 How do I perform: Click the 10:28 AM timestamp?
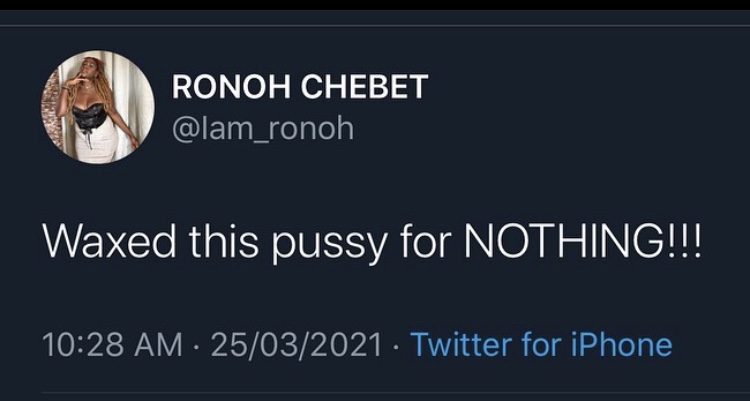[112, 345]
